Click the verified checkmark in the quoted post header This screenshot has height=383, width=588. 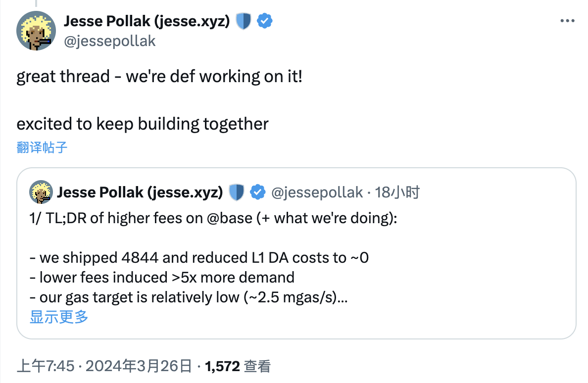click(x=258, y=192)
